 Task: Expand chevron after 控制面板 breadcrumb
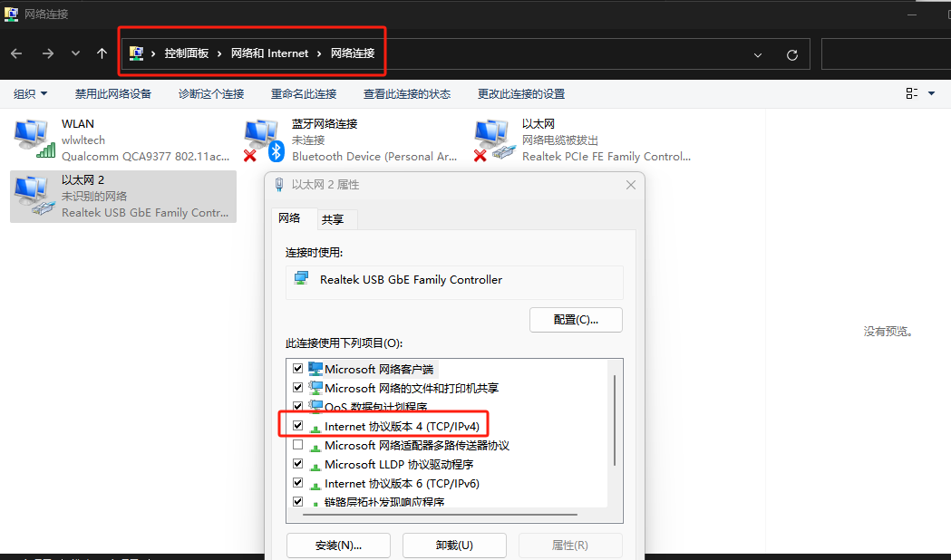[219, 54]
